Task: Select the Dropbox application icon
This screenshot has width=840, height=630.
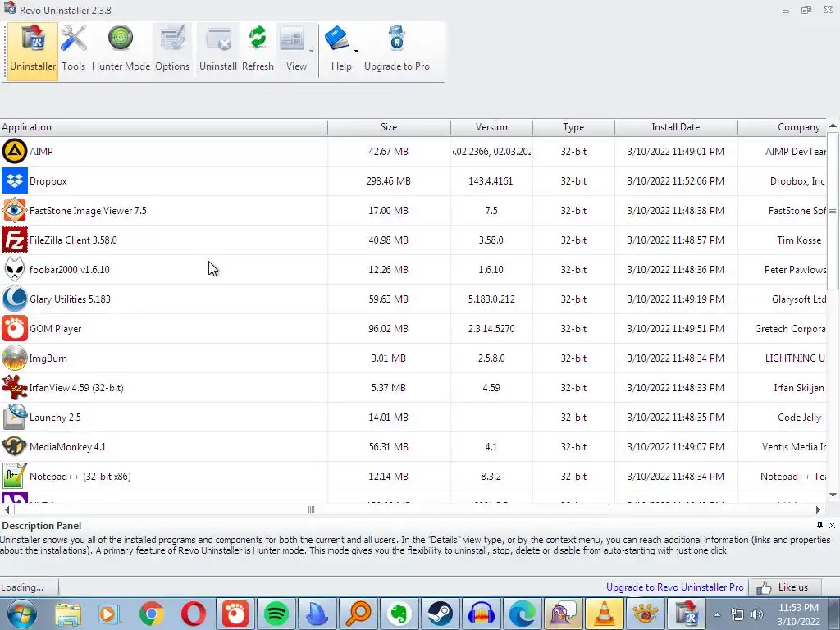Action: [15, 181]
